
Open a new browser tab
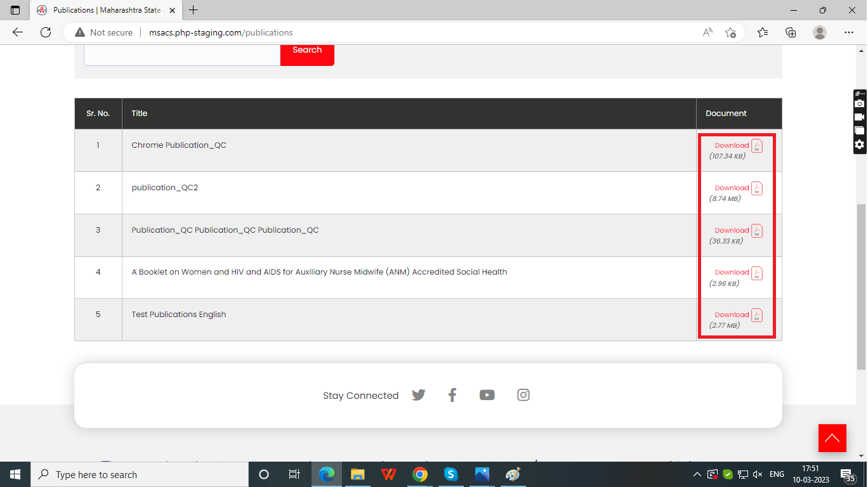click(194, 10)
